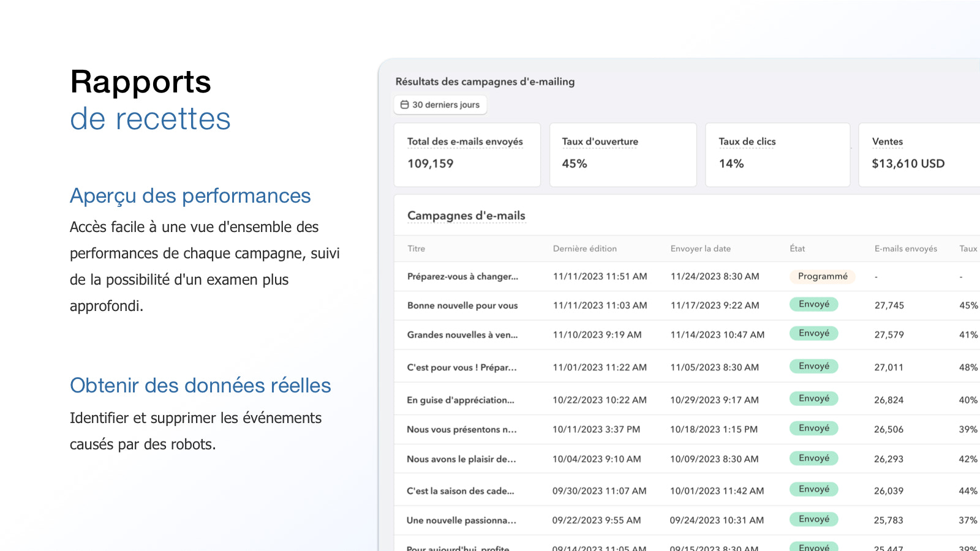Click 'Envoyé' badge in 'Nous vous présentons' row
The height and width of the screenshot is (551, 980).
tap(814, 428)
